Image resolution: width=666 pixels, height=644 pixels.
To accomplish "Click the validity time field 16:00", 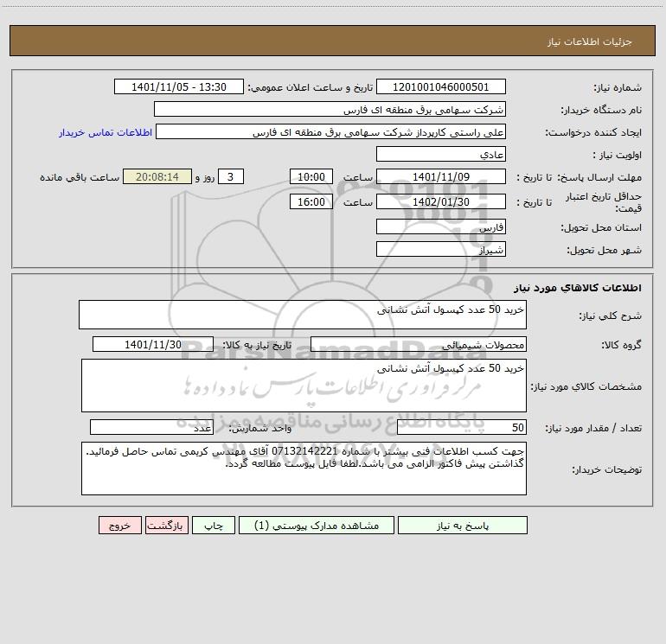I will [x=311, y=201].
